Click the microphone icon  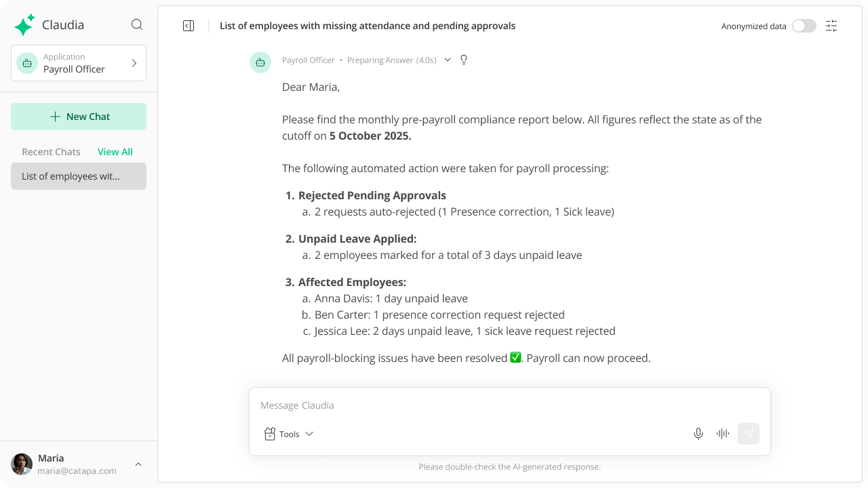pyautogui.click(x=698, y=434)
